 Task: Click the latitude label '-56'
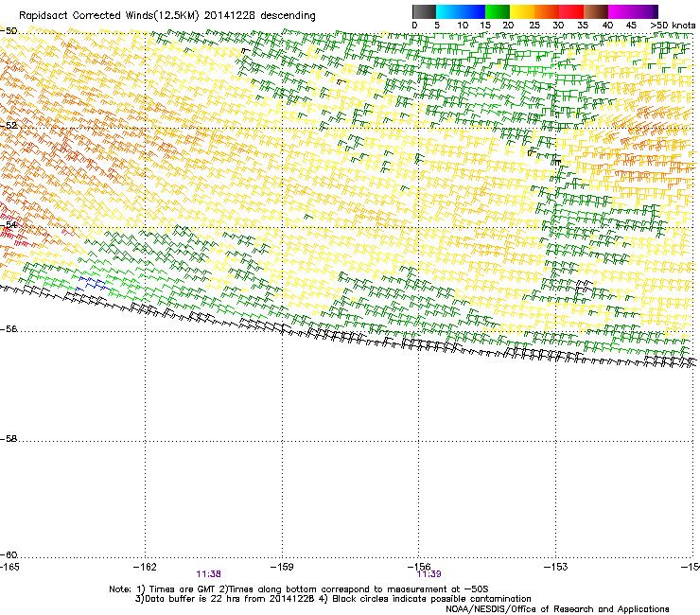(x=9, y=329)
